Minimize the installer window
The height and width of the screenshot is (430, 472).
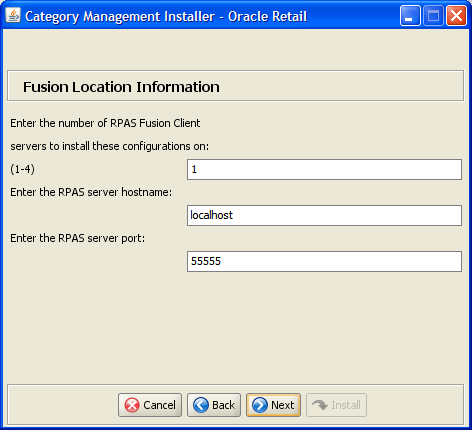coord(410,16)
